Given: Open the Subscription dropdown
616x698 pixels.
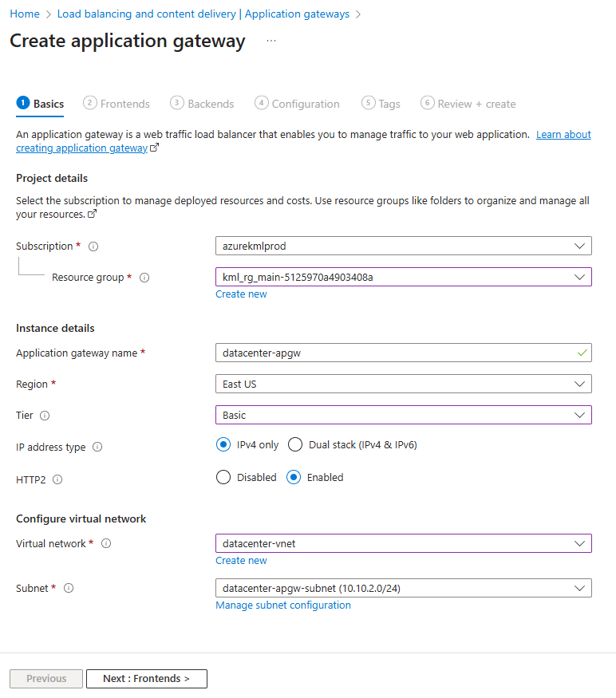Looking at the screenshot, I should tap(403, 246).
